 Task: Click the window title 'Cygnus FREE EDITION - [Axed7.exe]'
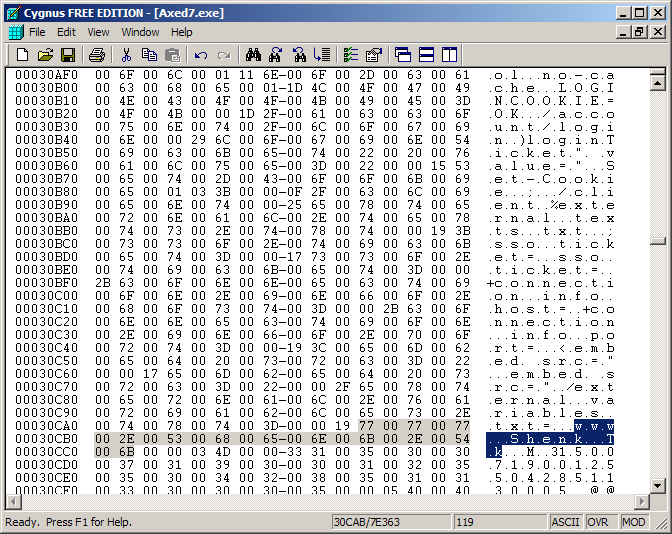(124, 13)
